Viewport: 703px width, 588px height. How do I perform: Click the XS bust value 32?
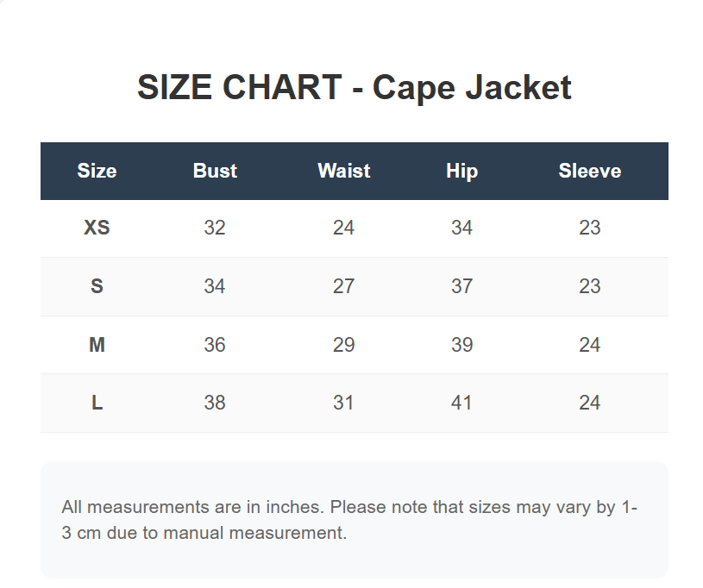[215, 228]
